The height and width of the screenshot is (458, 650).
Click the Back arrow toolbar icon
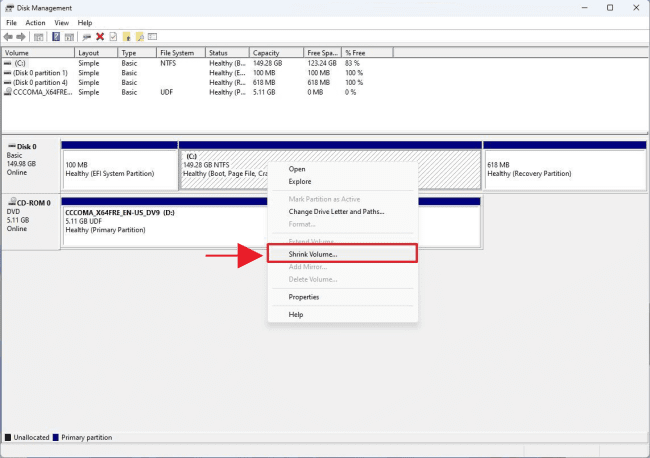coord(9,36)
